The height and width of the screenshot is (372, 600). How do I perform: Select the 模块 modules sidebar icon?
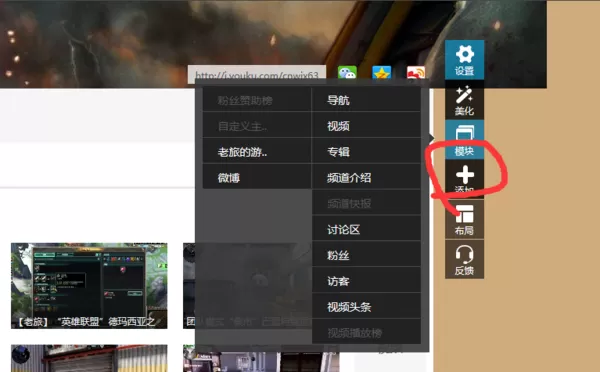(x=464, y=140)
